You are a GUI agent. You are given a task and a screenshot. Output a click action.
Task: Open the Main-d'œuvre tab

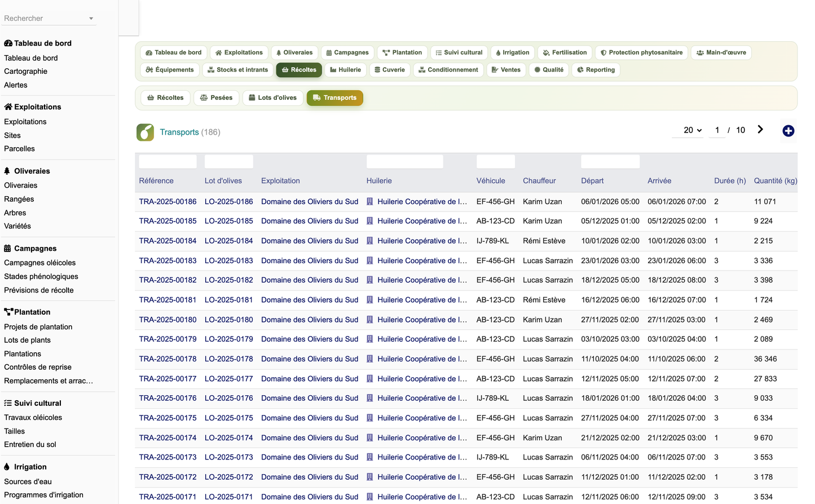(721, 52)
